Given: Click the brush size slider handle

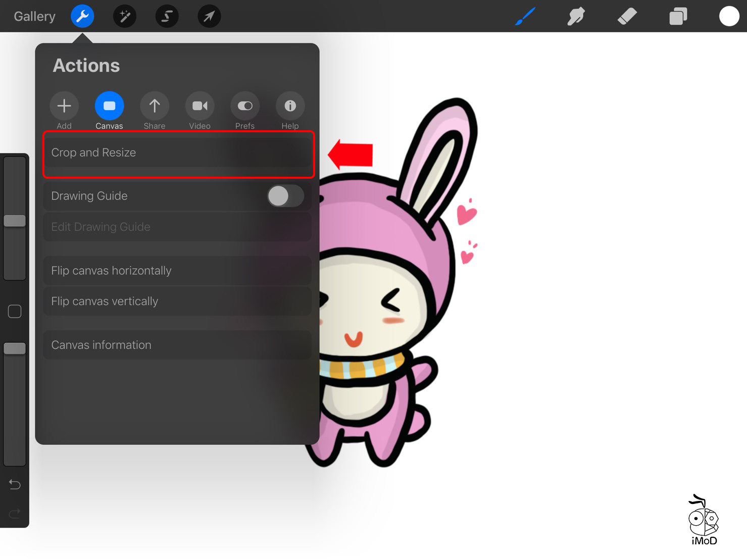Looking at the screenshot, I should click(15, 221).
